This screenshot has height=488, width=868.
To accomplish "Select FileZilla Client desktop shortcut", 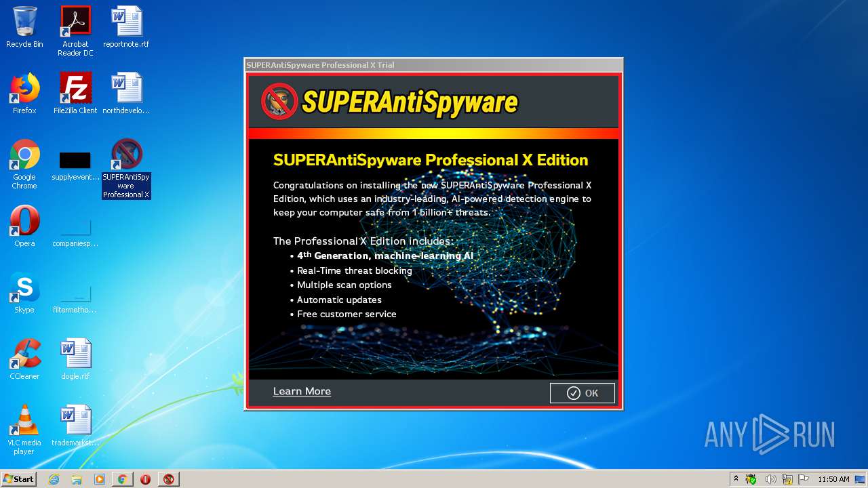I will click(75, 94).
